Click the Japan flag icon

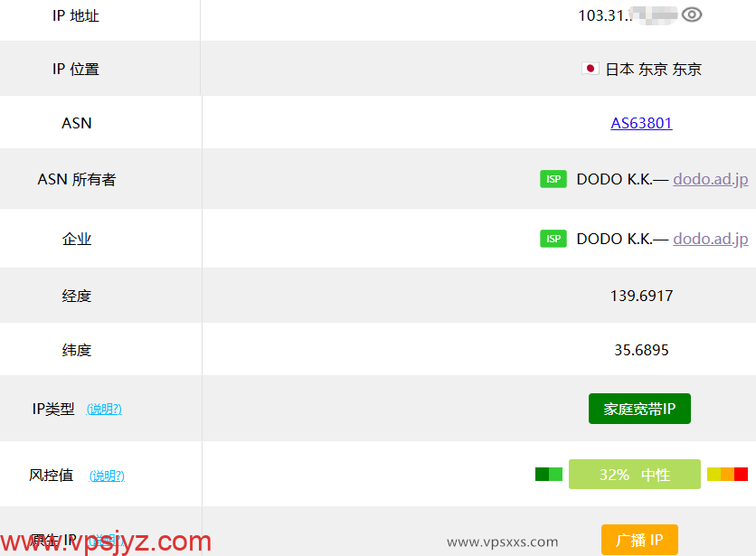point(591,69)
